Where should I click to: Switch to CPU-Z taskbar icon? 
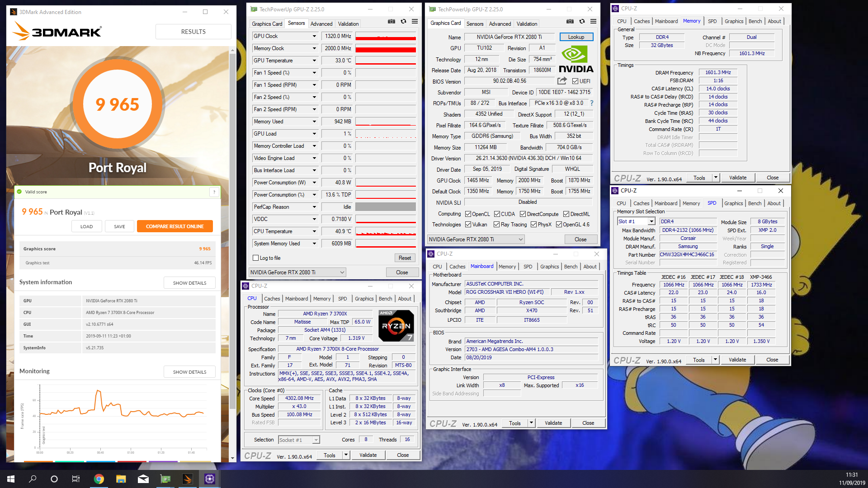click(210, 479)
